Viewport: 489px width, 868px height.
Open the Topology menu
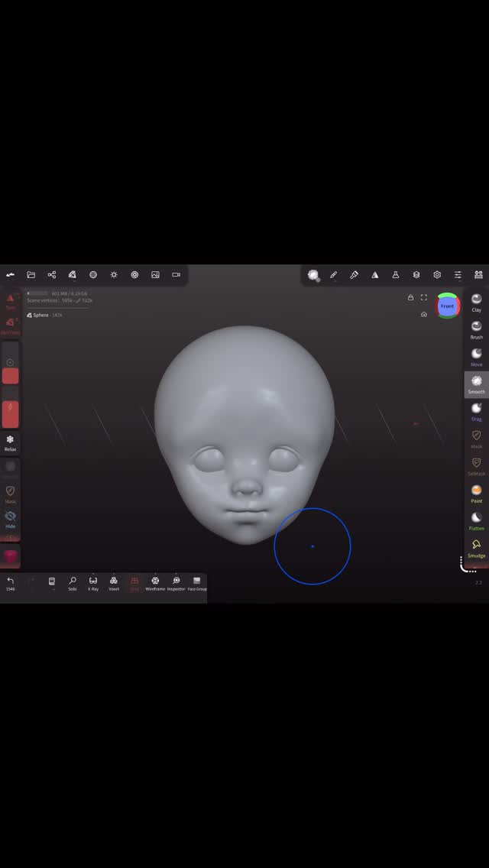(73, 274)
